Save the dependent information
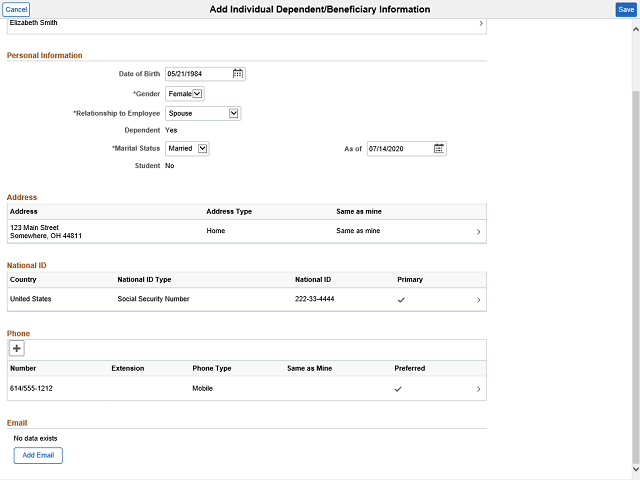Screen dimensions: 640x480 pyautogui.click(x=626, y=9)
